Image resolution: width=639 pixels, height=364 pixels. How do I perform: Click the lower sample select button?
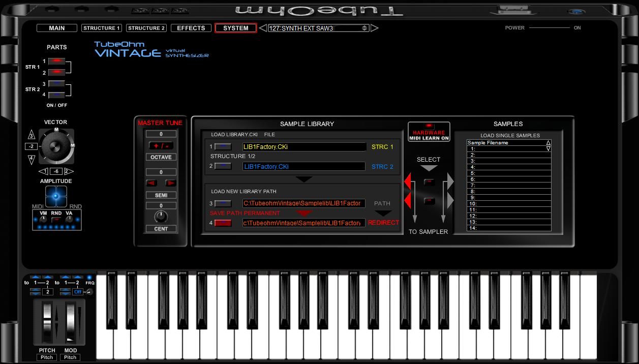[x=429, y=201]
